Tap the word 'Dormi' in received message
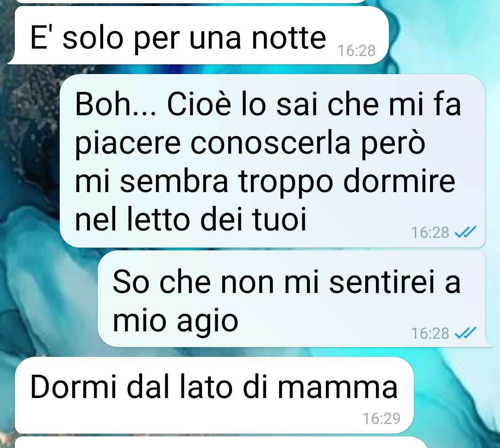The image size is (500, 448). pos(73,387)
